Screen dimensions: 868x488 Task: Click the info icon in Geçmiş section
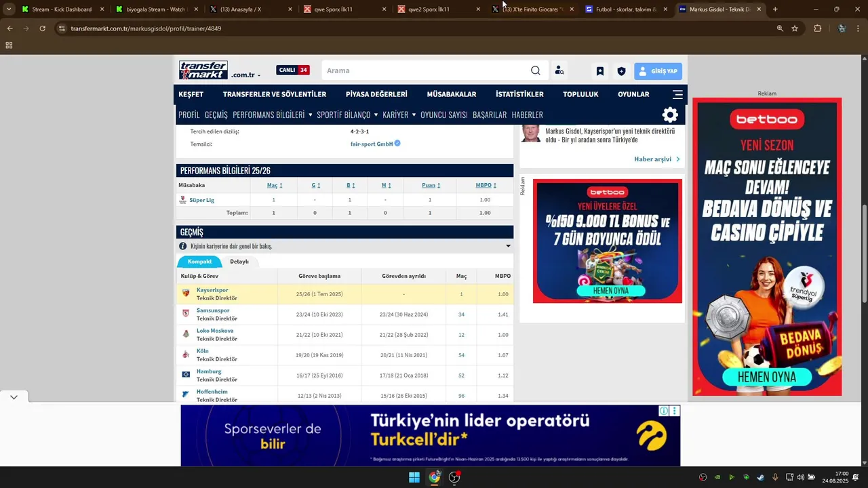pos(183,246)
